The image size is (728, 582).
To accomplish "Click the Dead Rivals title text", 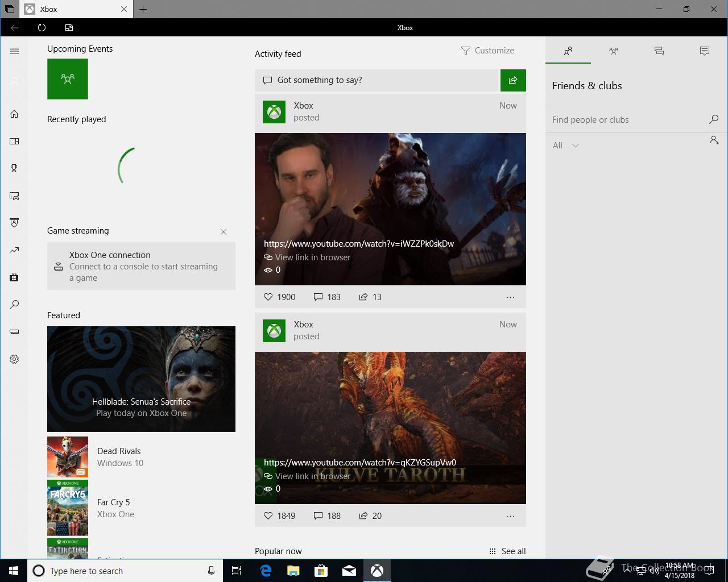I will (119, 451).
